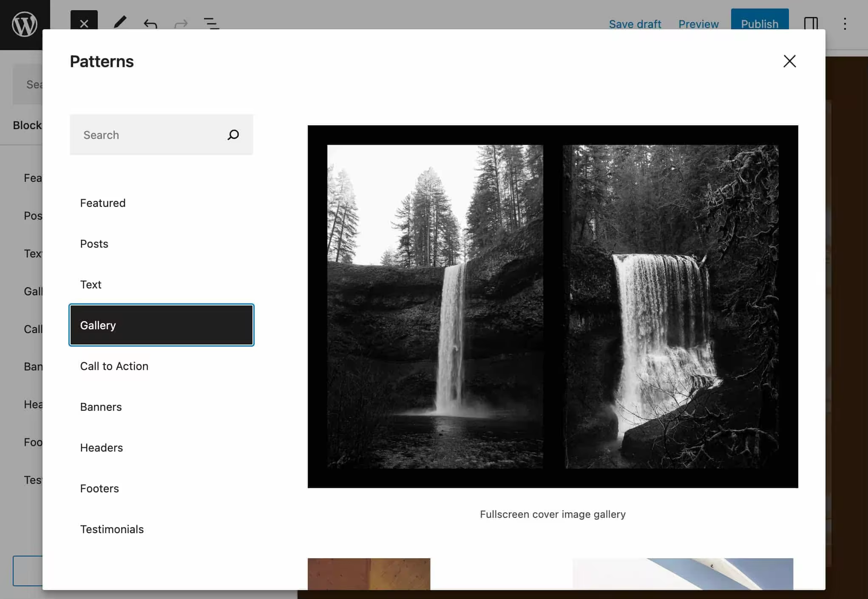Select the Featured pattern category
Image resolution: width=868 pixels, height=599 pixels.
(x=162, y=203)
